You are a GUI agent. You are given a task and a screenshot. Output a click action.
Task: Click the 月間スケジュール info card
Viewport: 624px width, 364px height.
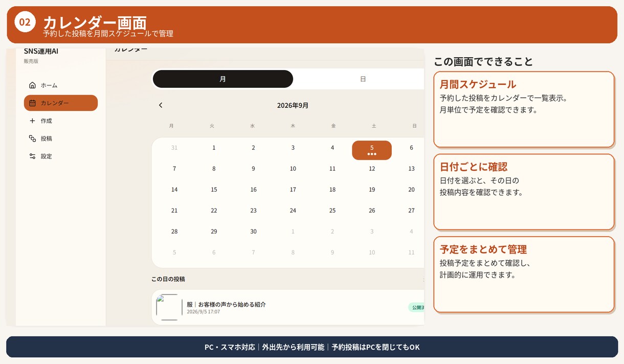(524, 109)
